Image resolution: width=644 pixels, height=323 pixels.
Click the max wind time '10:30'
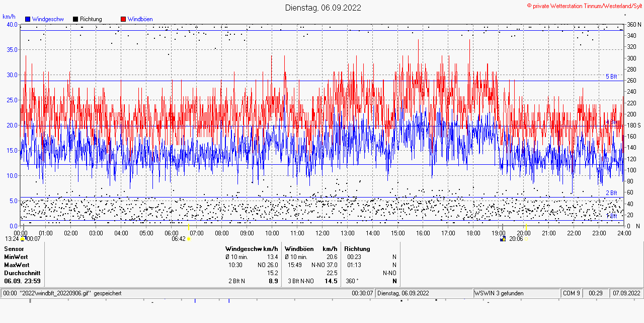[235, 265]
